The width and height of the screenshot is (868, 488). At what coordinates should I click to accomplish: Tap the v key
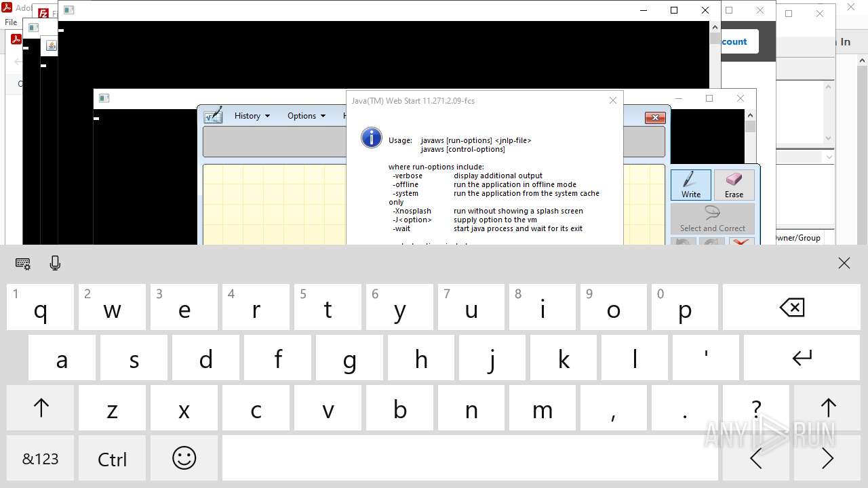click(x=328, y=408)
